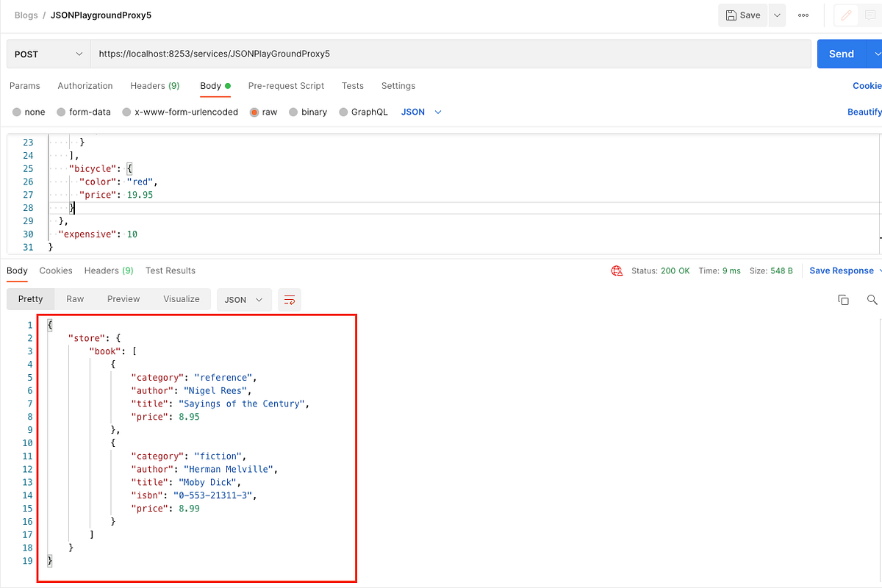
Task: Open the Raw response view tab
Action: pyautogui.click(x=74, y=299)
